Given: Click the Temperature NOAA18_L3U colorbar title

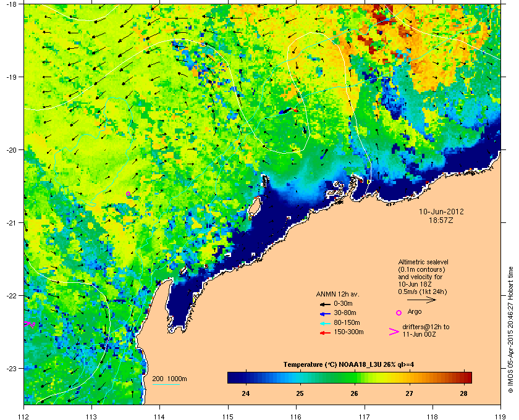Looking at the screenshot, I should [x=348, y=365].
